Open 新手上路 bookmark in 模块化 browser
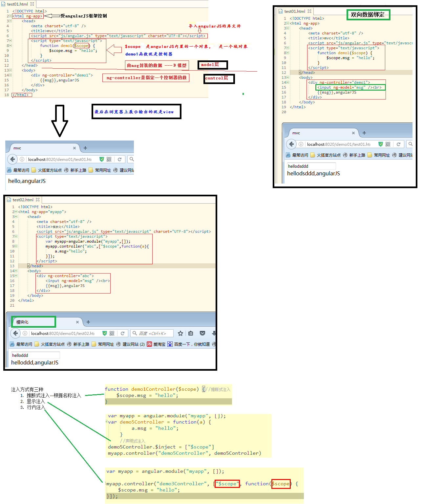The image size is (422, 504). click(78, 344)
